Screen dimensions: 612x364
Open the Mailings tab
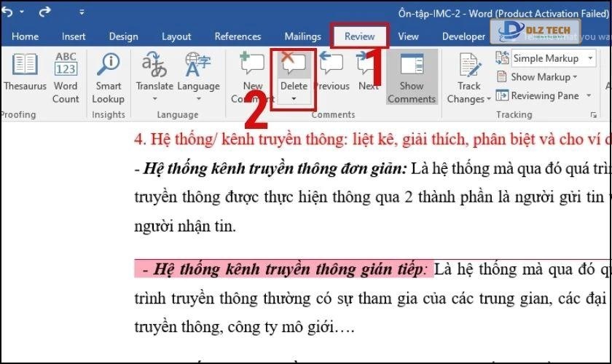[302, 36]
